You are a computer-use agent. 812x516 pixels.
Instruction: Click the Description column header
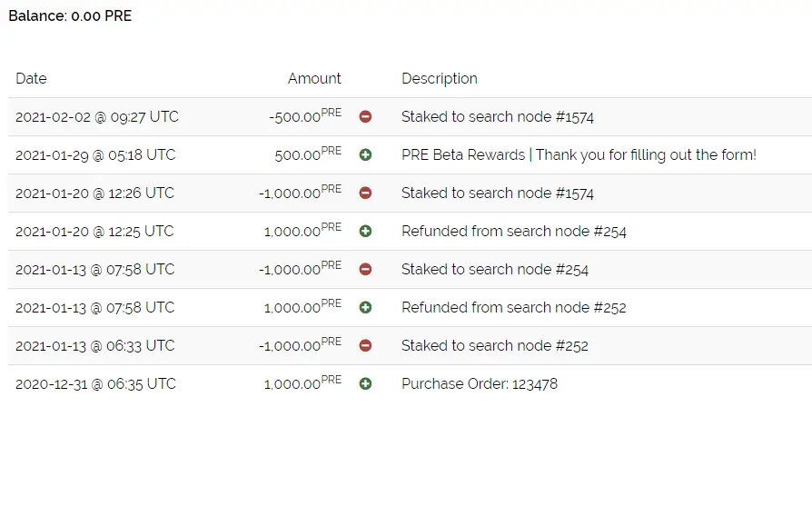click(x=439, y=79)
